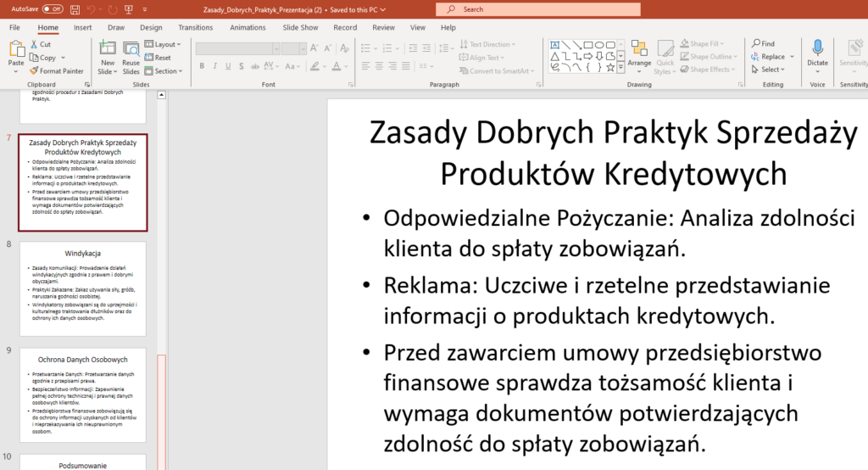The image size is (868, 470).
Task: Select the Windykacja slide thumbnail
Action: (x=83, y=288)
